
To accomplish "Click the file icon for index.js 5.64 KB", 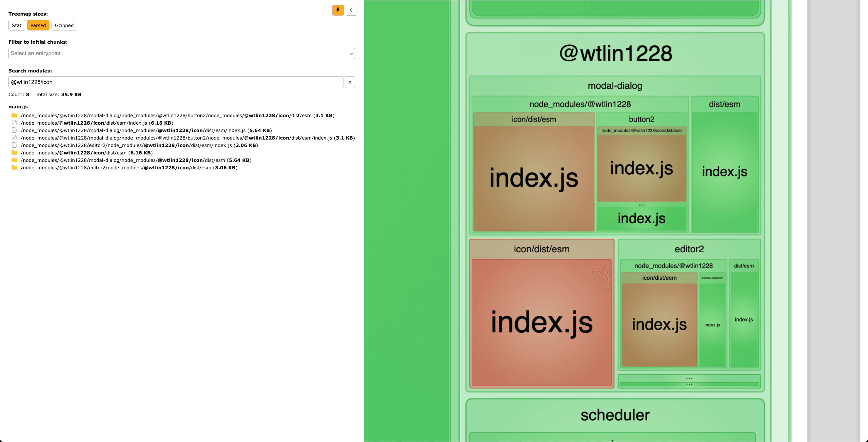I will (x=13, y=130).
